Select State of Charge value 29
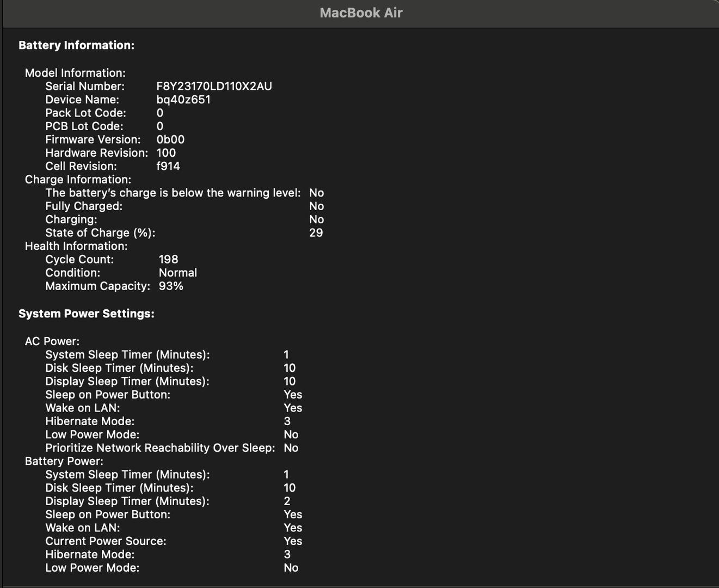Image resolution: width=719 pixels, height=588 pixels. (x=316, y=232)
